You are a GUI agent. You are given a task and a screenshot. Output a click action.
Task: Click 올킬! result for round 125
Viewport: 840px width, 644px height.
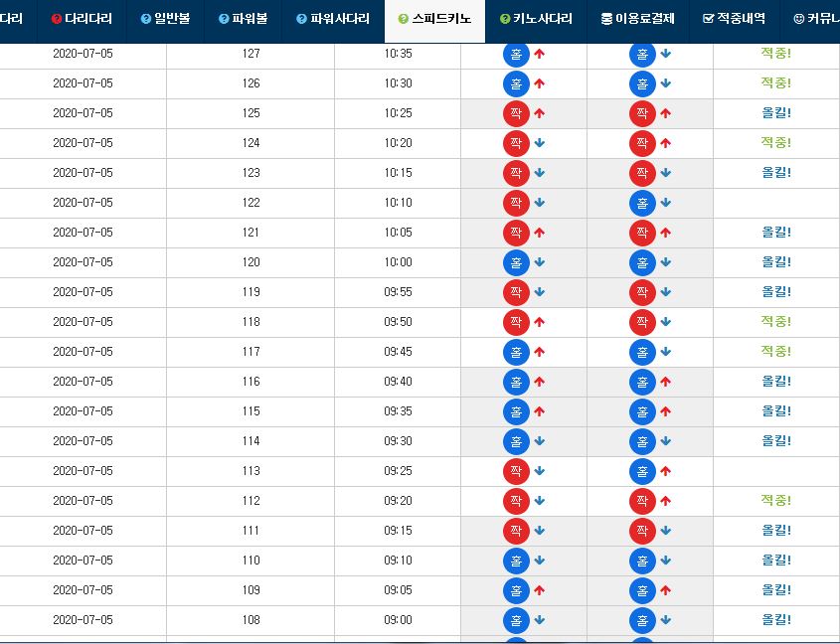point(776,113)
